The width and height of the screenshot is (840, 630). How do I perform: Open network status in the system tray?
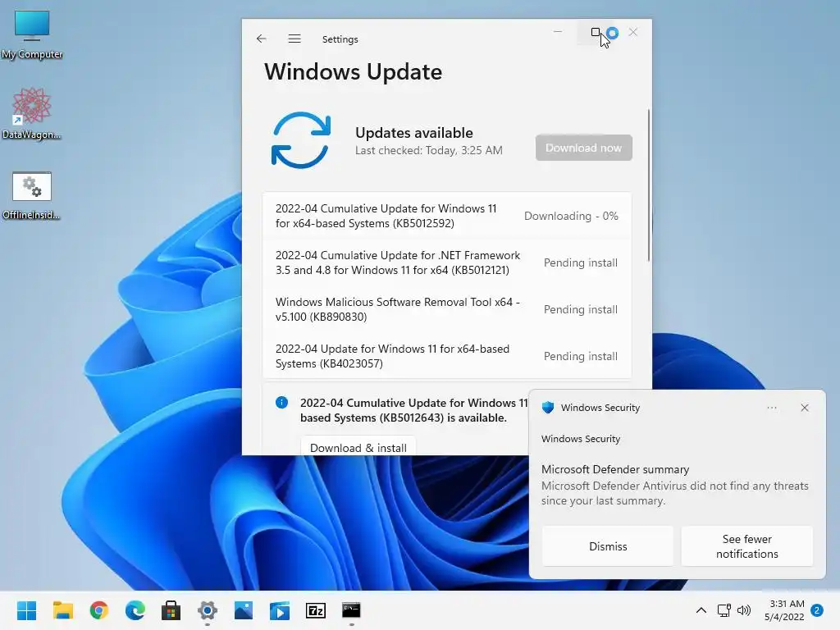724,610
